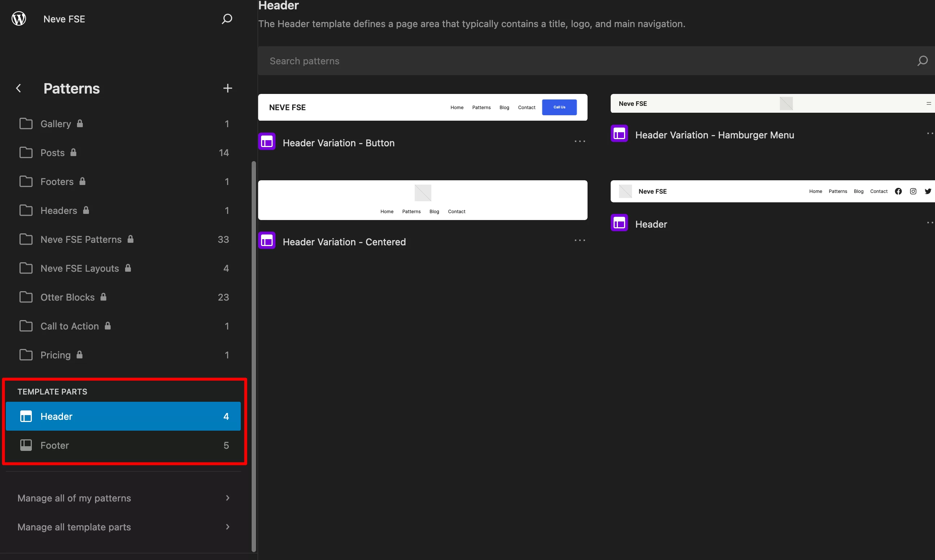This screenshot has width=935, height=560.
Task: Click the Neve FSE site title
Action: tap(64, 19)
